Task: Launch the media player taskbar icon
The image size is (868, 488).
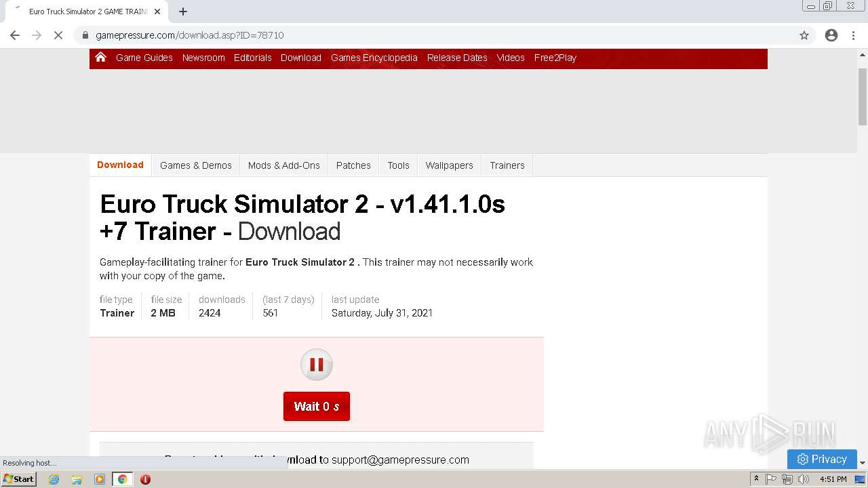Action: (x=100, y=479)
